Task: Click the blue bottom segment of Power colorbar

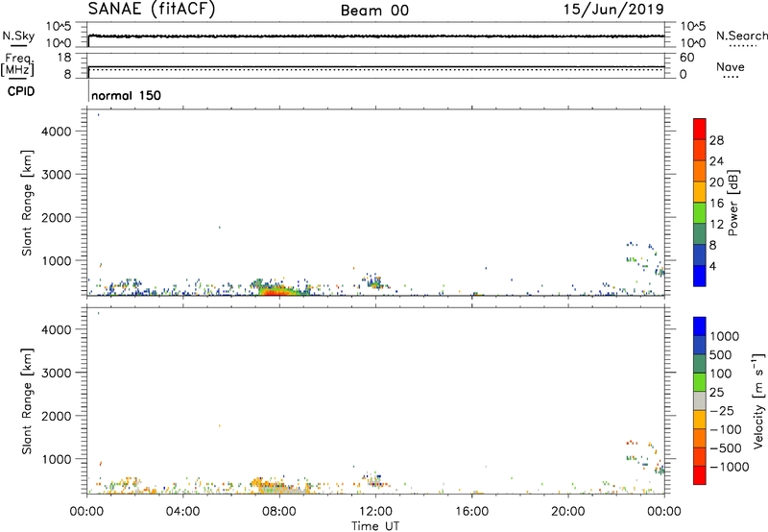Action: (700, 276)
